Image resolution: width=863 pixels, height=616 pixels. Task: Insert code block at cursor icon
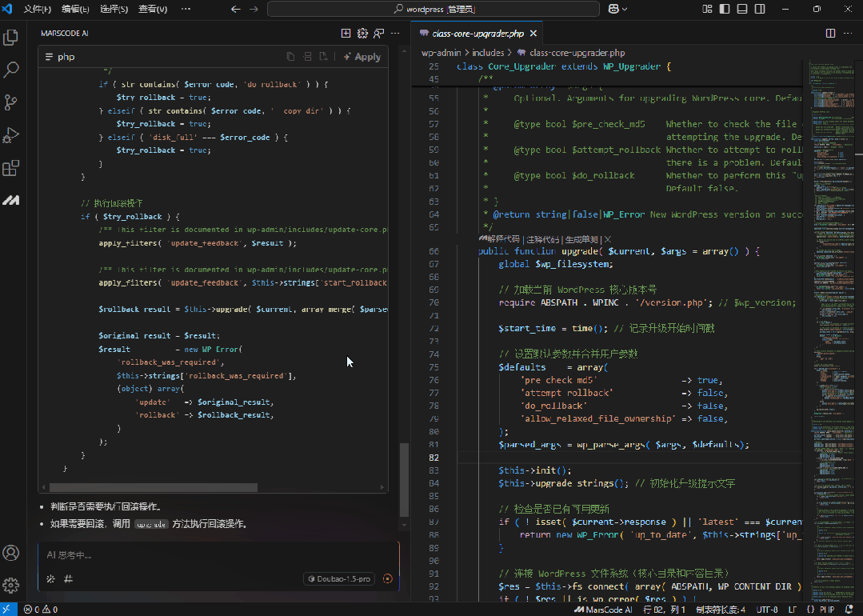pos(308,57)
